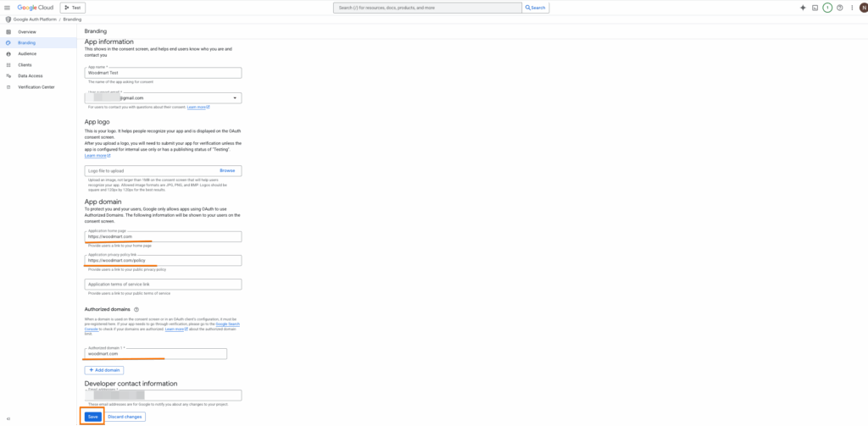The width and height of the screenshot is (868, 426).
Task: Open the hamburger navigation menu
Action: click(x=7, y=8)
